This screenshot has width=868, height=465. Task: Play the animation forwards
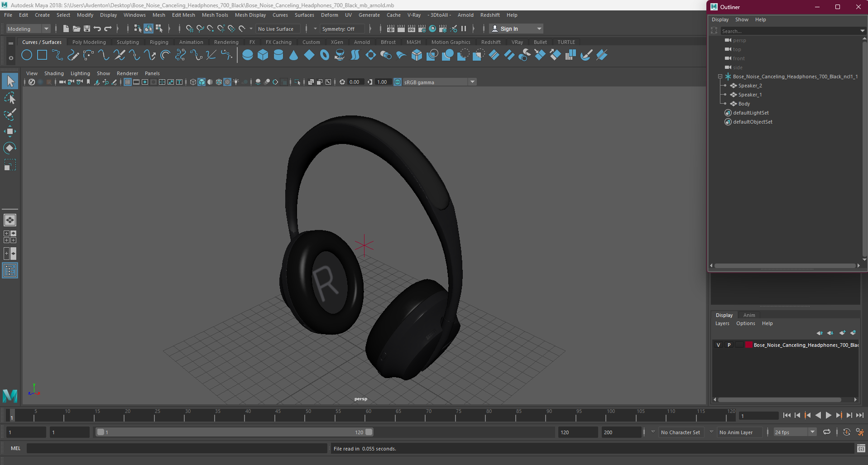click(828, 415)
